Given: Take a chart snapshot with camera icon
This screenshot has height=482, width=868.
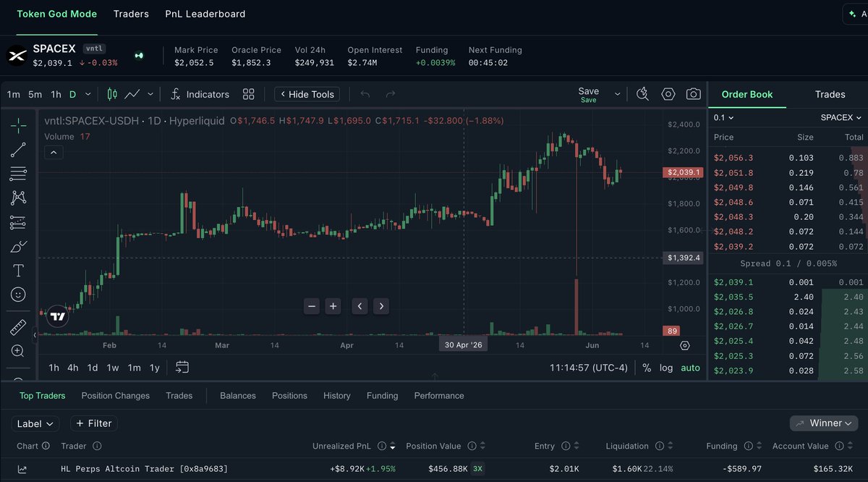Looking at the screenshot, I should 693,94.
